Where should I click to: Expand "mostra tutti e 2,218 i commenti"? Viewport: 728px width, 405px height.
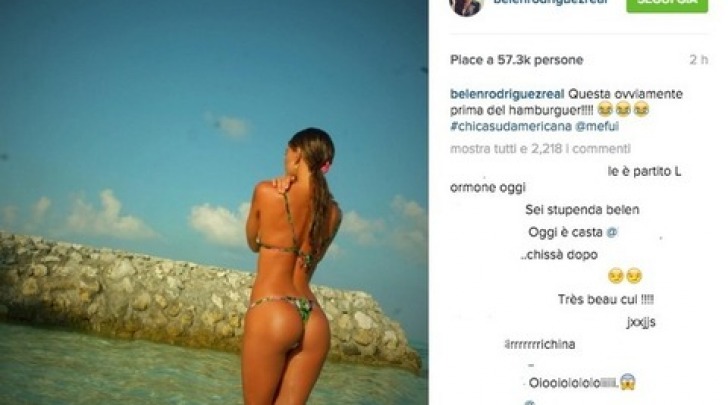[540, 149]
